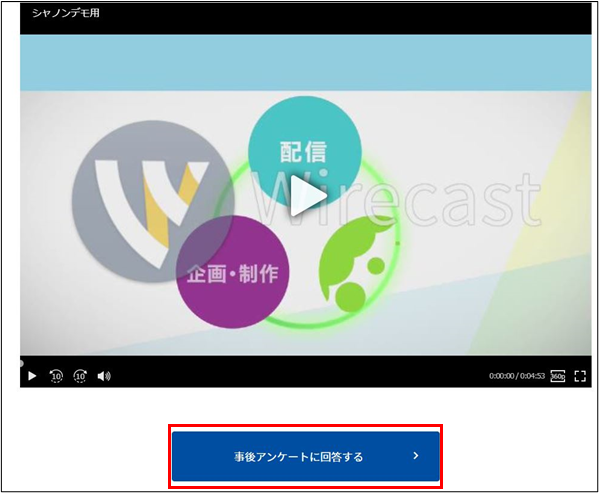Click empty control bar area beside speaker icon

click(298, 376)
